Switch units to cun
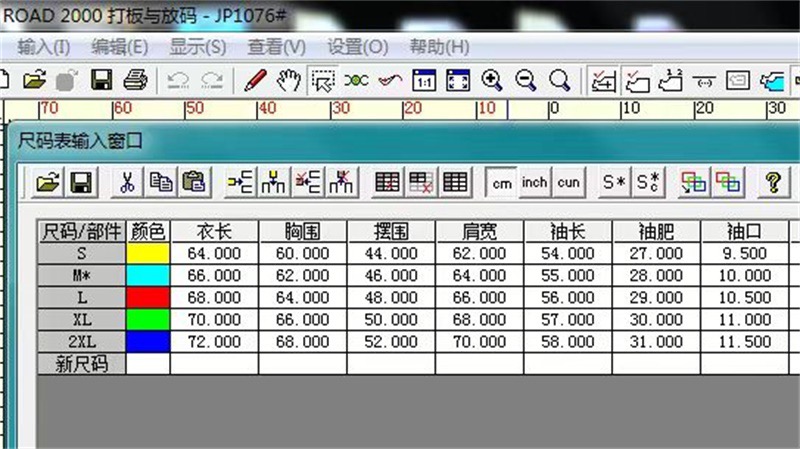The height and width of the screenshot is (449, 800). (568, 182)
